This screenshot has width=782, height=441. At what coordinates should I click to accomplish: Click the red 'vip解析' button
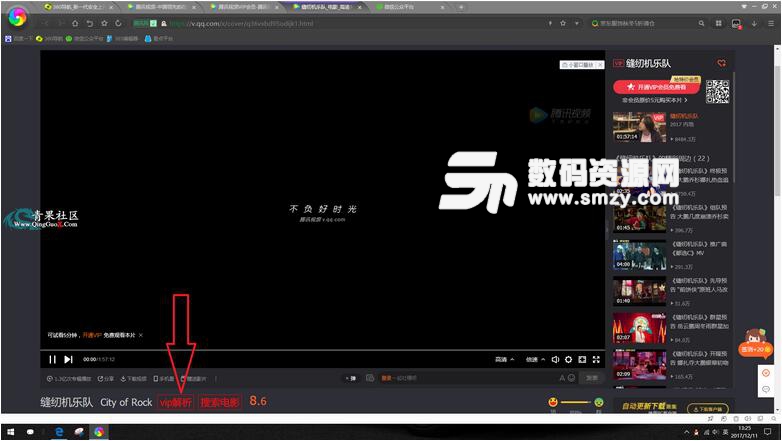176,402
